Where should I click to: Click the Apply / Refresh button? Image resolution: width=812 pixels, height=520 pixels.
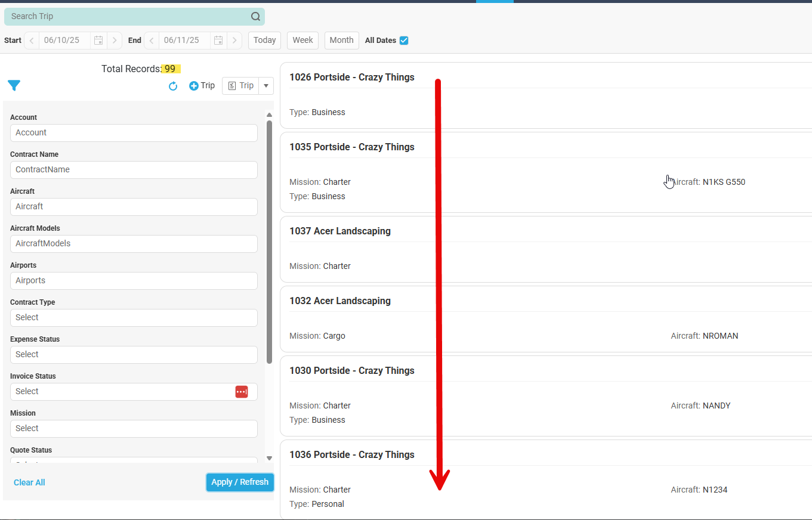pyautogui.click(x=240, y=482)
